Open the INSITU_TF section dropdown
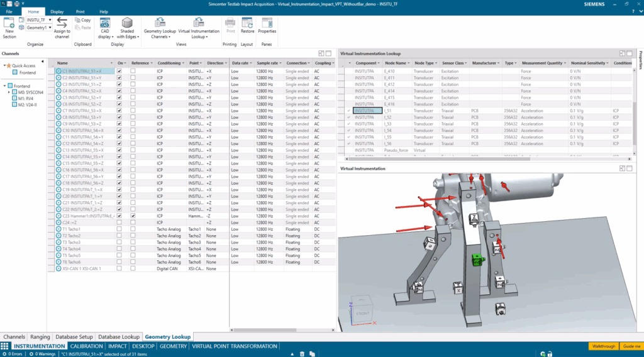The height and width of the screenshot is (357, 644). [x=50, y=19]
